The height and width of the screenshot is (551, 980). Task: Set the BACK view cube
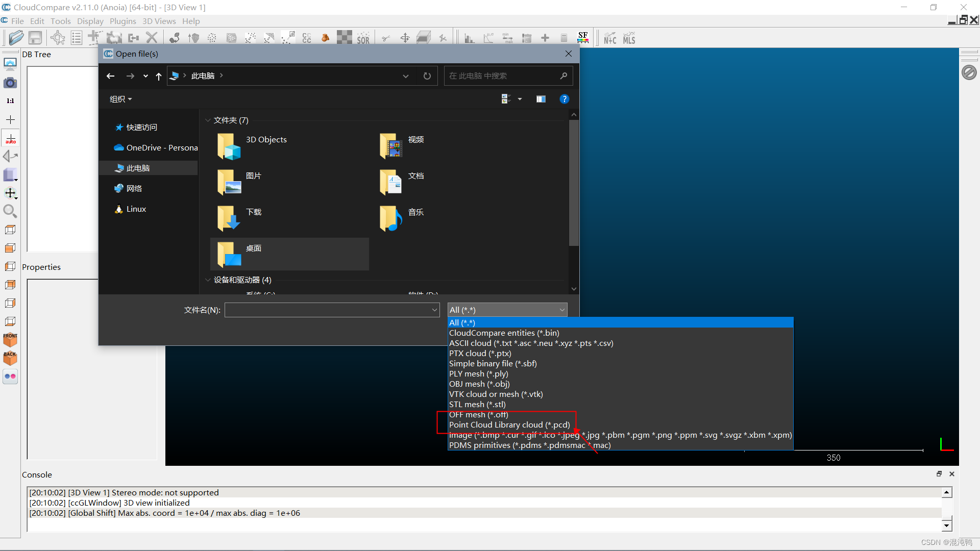point(10,358)
